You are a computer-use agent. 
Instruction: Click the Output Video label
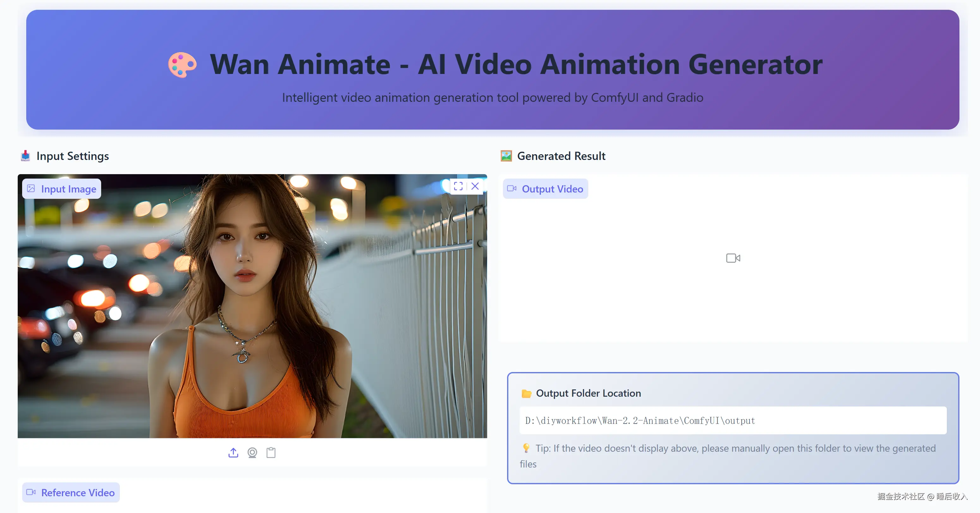point(546,189)
